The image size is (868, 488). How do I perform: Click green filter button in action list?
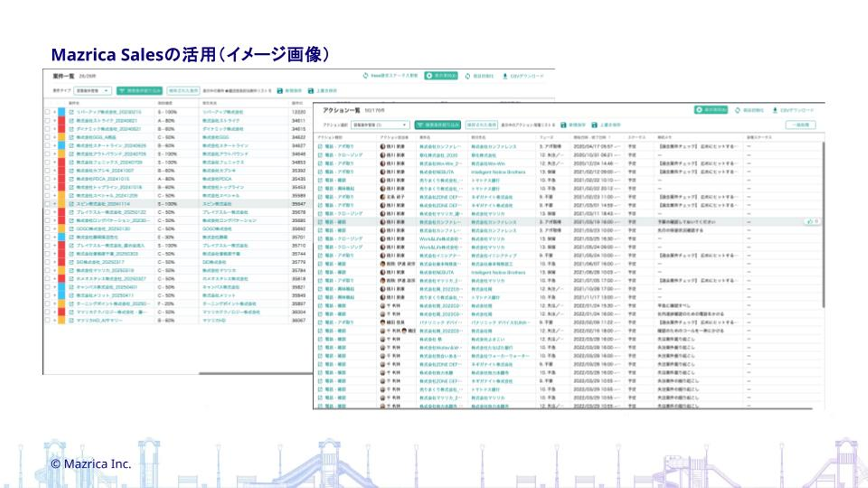[438, 125]
